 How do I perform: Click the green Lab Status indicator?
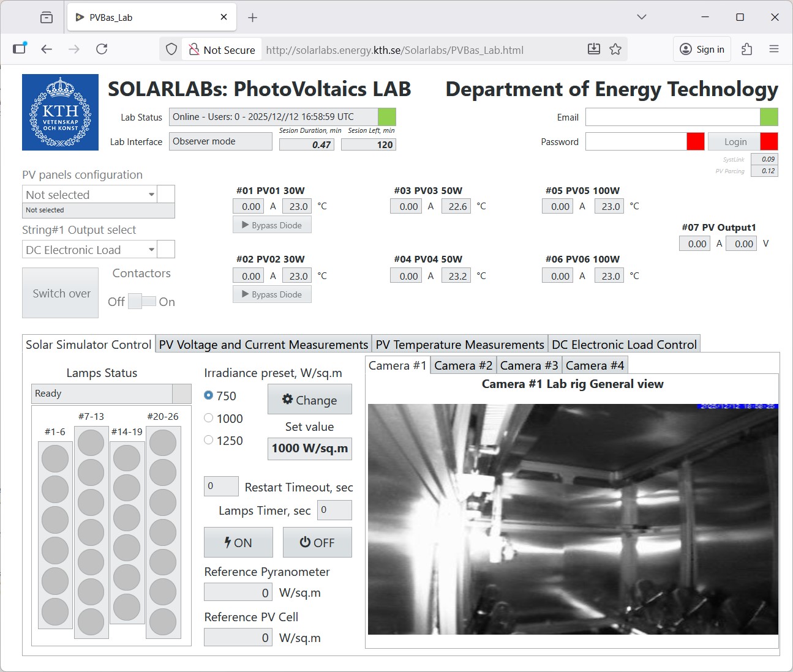387,117
